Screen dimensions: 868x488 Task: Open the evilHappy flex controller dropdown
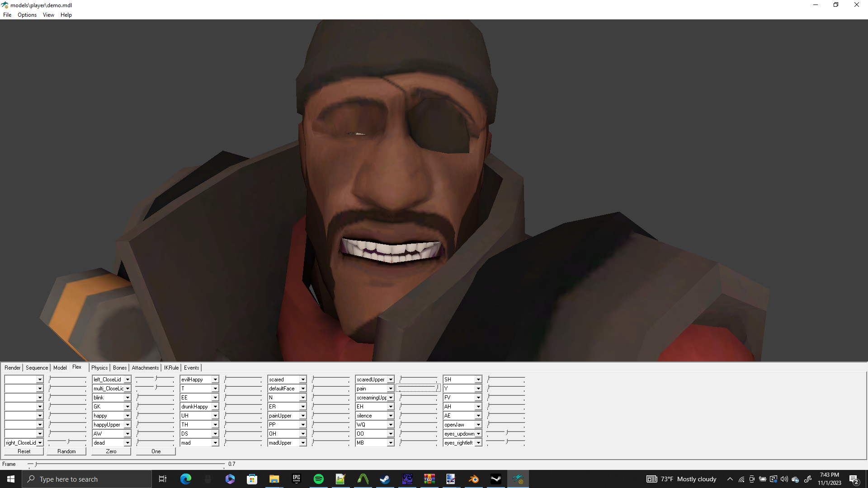(215, 379)
